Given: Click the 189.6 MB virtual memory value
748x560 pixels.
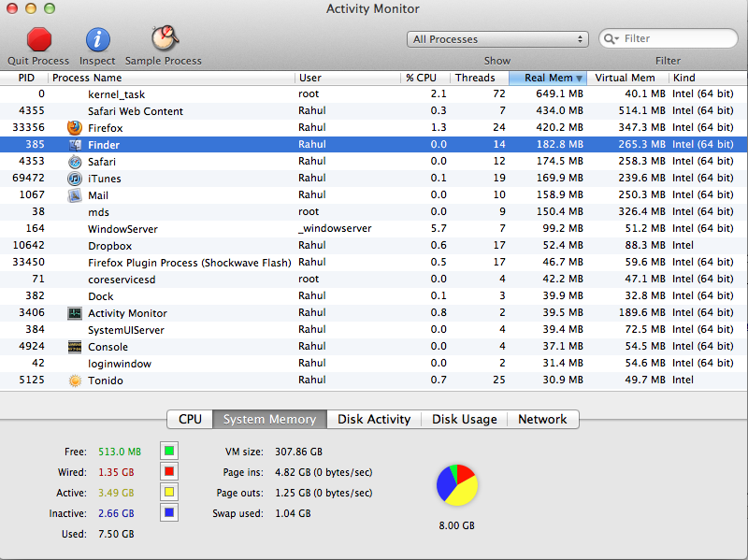Looking at the screenshot, I should coord(641,312).
